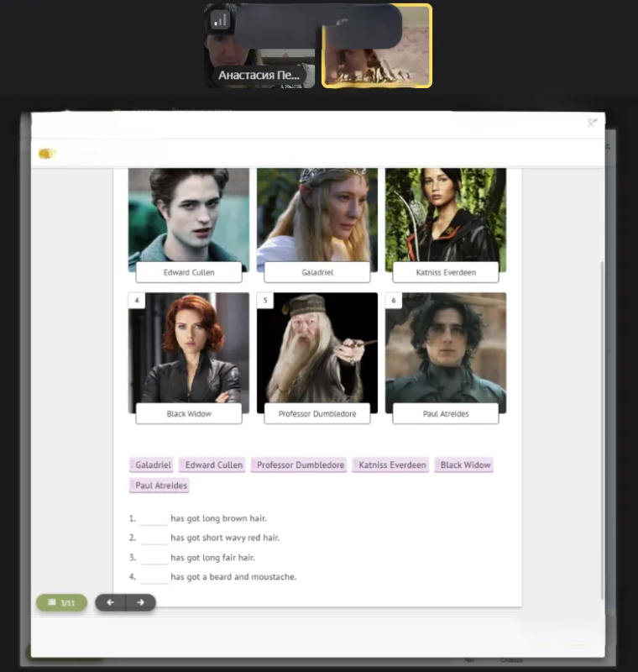Choose the Katniss Everdeen word chip
Screen dimensions: 638x672
click(x=390, y=465)
